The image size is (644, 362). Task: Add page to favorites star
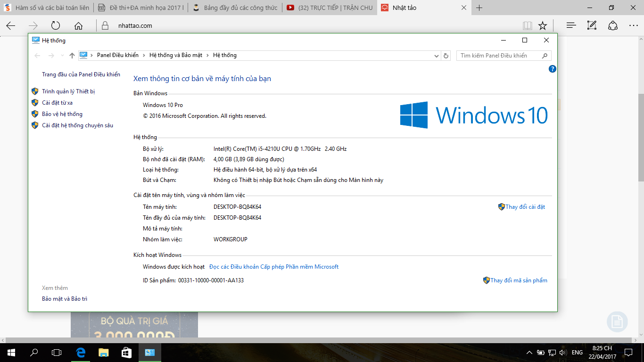click(543, 26)
